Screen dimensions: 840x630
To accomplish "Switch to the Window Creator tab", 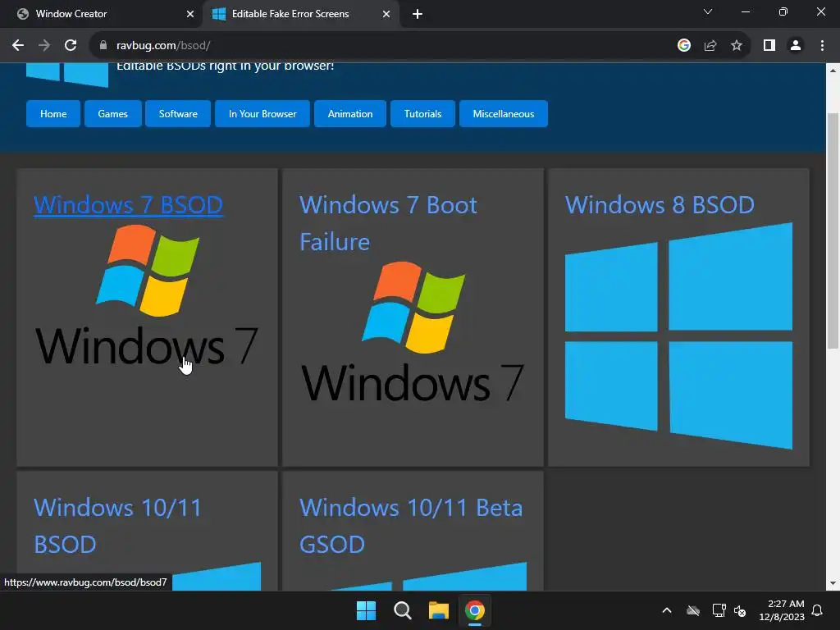I will 101,14.
